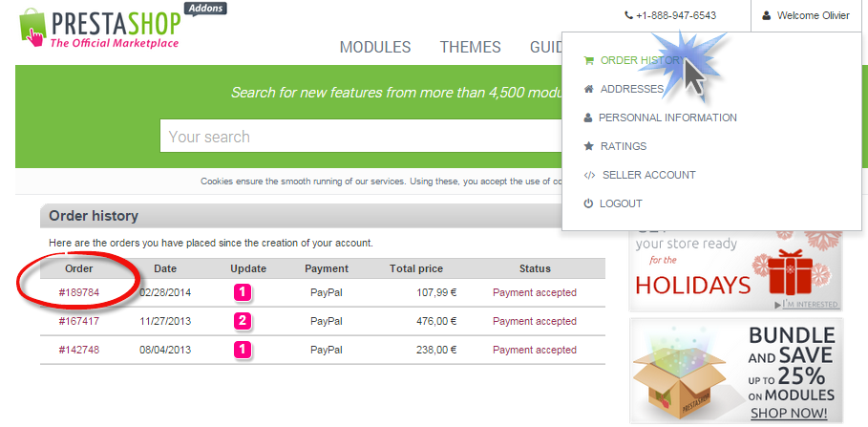Screen dimensions: 868x427
Task: Click the phone icon beside +1-888-947-6543
Action: click(628, 15)
